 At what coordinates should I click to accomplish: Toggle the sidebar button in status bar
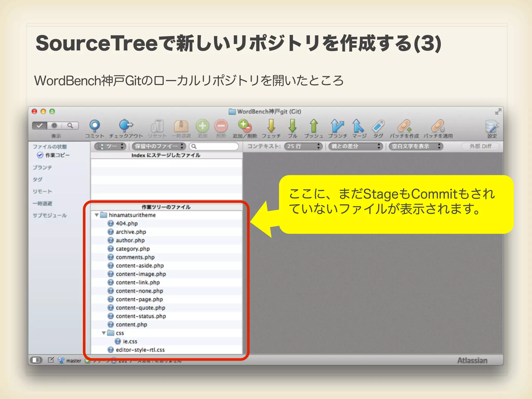tap(36, 360)
